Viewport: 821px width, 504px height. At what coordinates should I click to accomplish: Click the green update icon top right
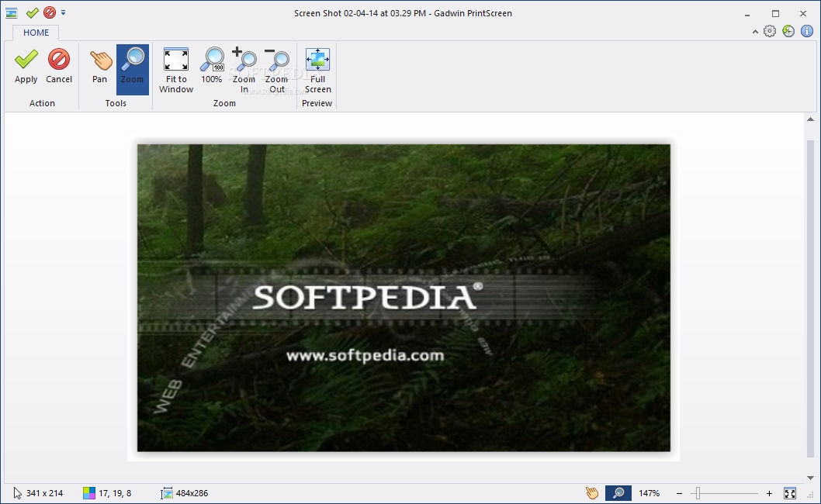pos(788,31)
